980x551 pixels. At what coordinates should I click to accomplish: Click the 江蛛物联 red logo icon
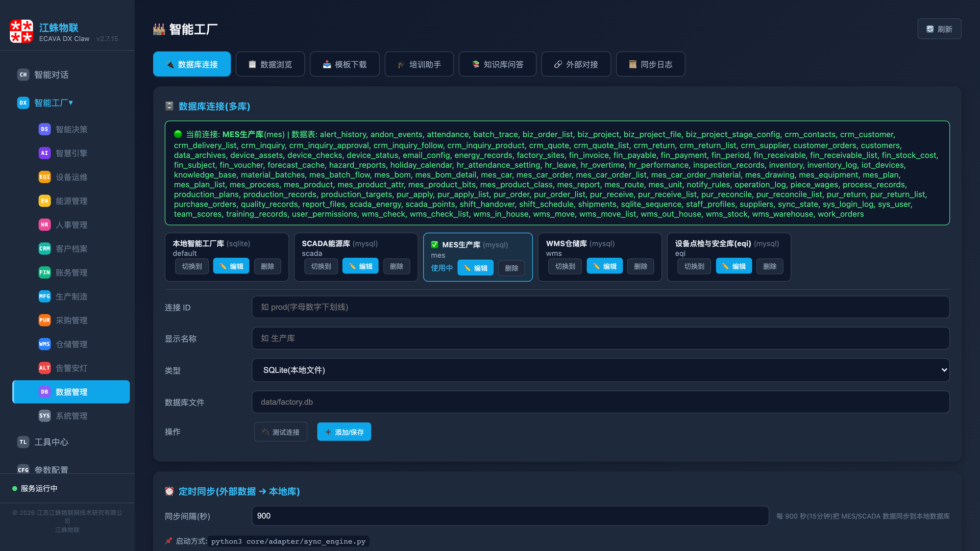tap(21, 32)
